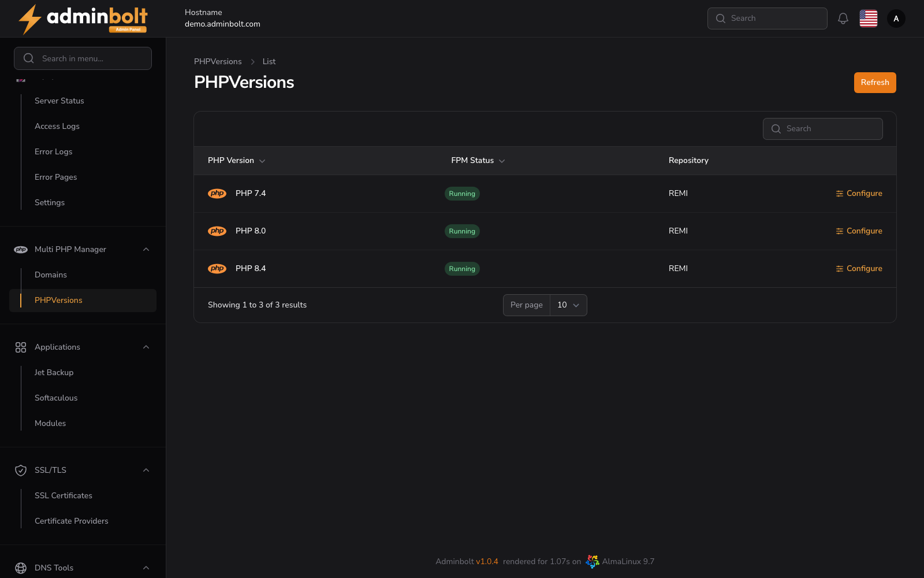The width and height of the screenshot is (924, 578).
Task: Click the Repository column header
Action: coord(688,161)
